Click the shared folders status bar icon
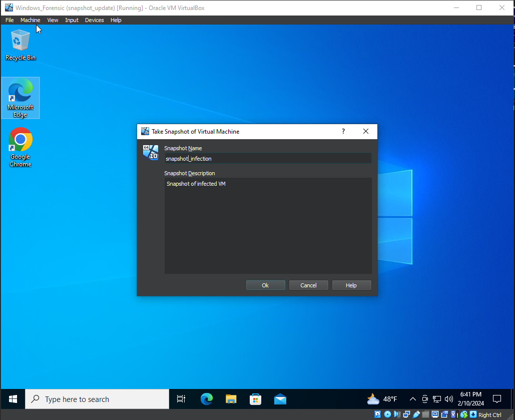The width and height of the screenshot is (515, 420). click(x=425, y=414)
